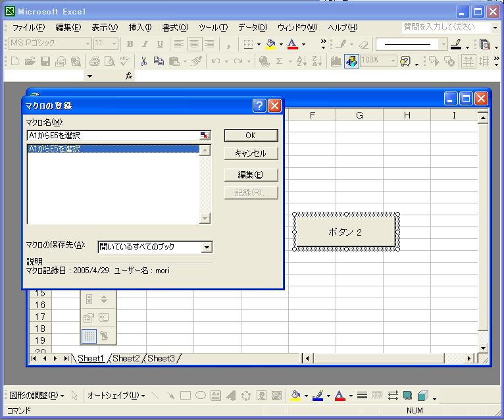Image resolution: width=504 pixels, height=420 pixels.
Task: Open the AutoShapes menu
Action: pos(116,395)
